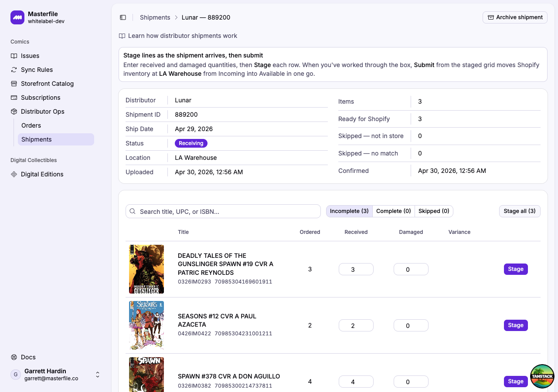Click the Subscriptions card icon
Viewport: 558px width, 392px height.
14,98
